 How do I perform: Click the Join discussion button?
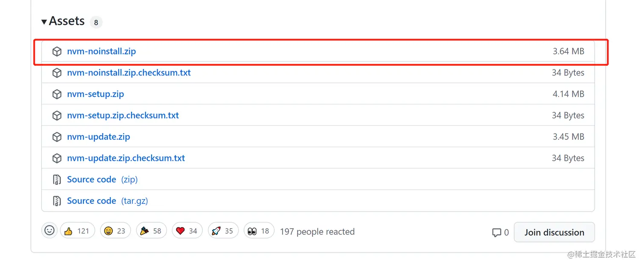click(x=554, y=232)
